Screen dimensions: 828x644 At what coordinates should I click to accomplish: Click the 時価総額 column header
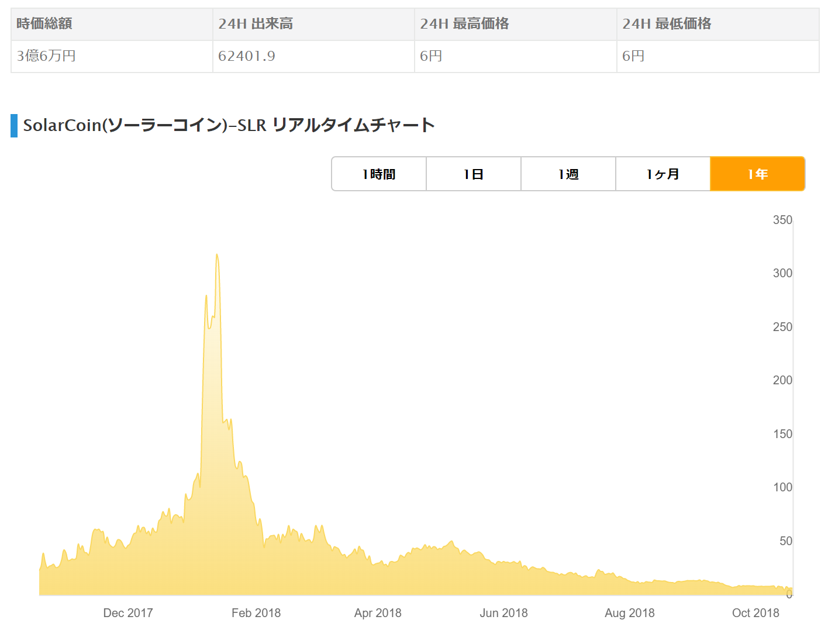pyautogui.click(x=44, y=24)
